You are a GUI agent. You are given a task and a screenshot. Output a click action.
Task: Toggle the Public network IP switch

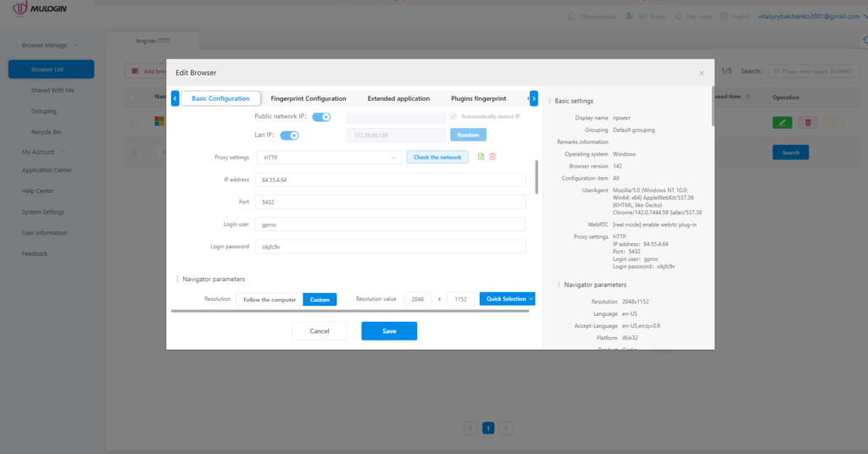point(321,117)
